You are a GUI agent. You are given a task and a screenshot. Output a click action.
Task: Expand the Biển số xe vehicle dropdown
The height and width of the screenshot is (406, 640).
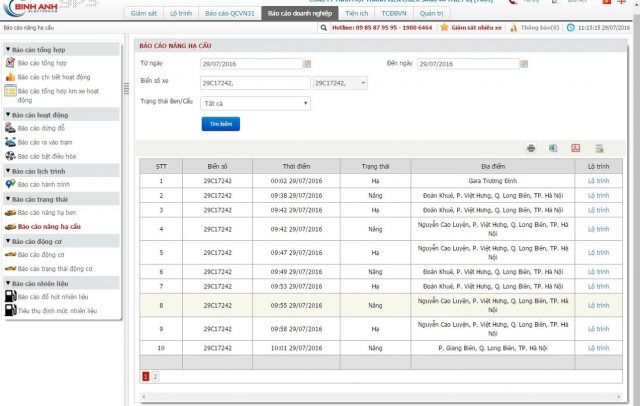point(362,82)
